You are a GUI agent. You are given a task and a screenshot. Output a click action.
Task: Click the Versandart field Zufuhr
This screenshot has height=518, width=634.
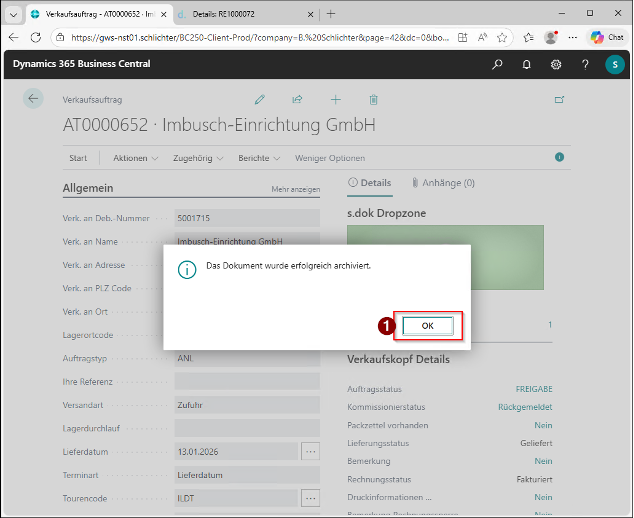pyautogui.click(x=247, y=405)
